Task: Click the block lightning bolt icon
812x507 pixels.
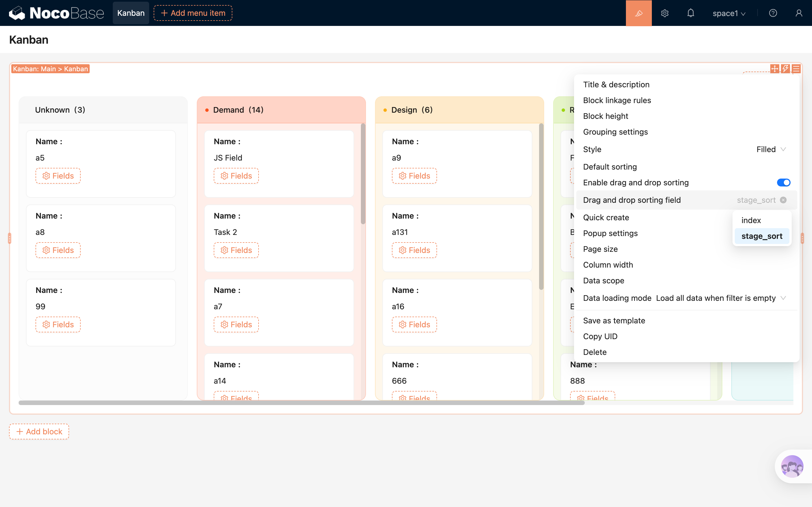Action: (785, 69)
